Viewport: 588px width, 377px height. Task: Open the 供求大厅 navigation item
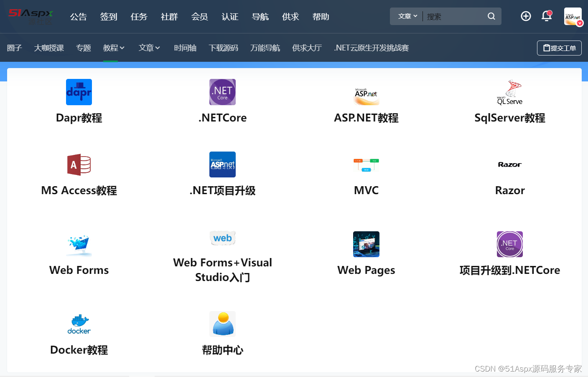307,48
